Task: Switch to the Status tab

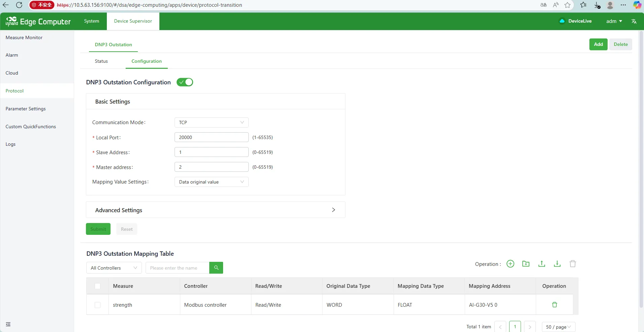Action: 101,61
